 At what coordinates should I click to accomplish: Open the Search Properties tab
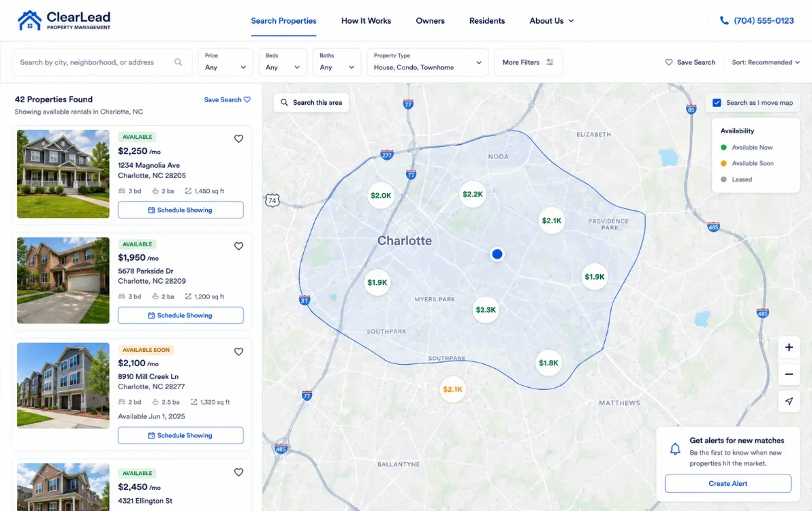284,21
